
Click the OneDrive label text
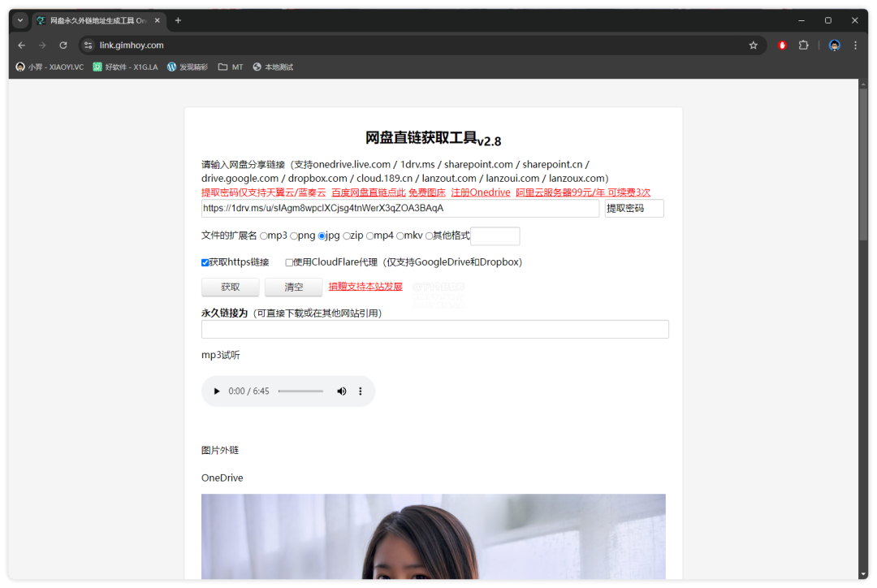[222, 478]
